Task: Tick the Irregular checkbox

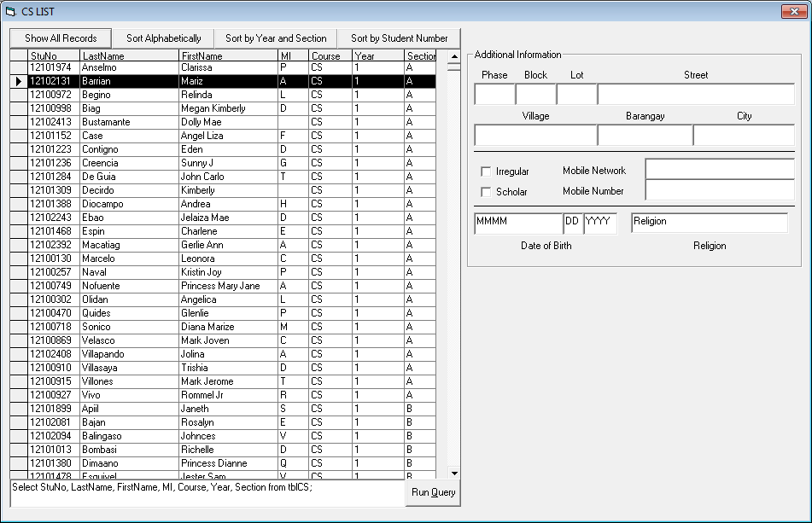Action: point(486,171)
